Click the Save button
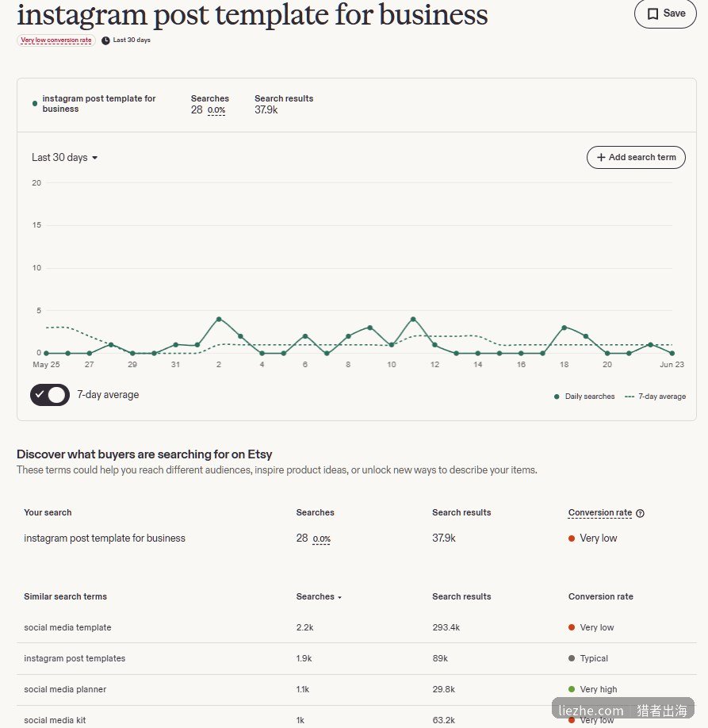This screenshot has width=708, height=728. click(665, 14)
